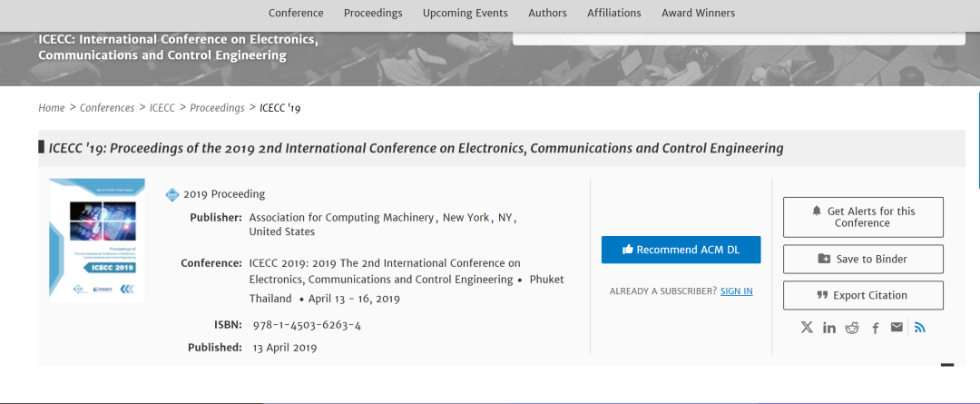Open the ICECC 2019 proceedings cover thumbnail
980x404 pixels.
97,241
